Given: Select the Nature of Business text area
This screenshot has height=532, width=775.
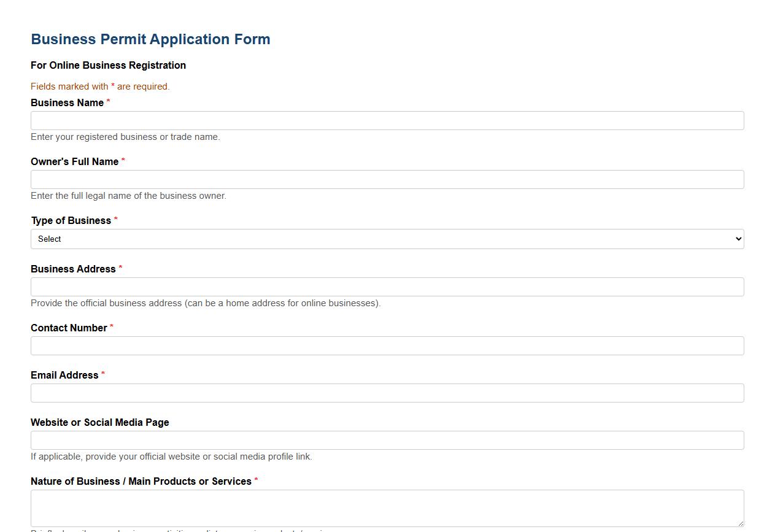Looking at the screenshot, I should pos(387,507).
